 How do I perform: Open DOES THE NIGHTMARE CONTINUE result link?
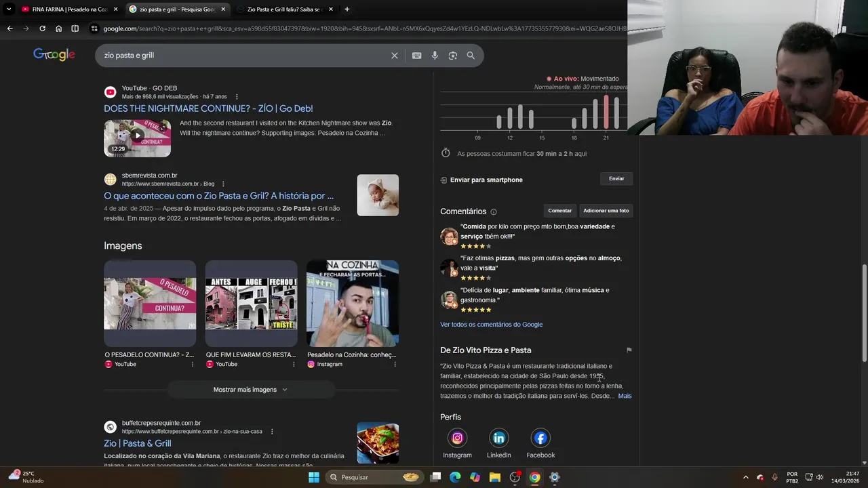(208, 108)
